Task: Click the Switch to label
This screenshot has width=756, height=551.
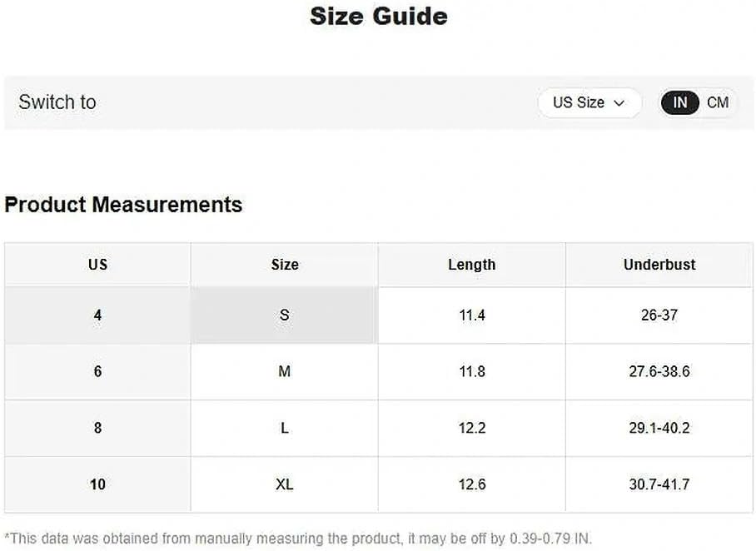Action: tap(57, 102)
